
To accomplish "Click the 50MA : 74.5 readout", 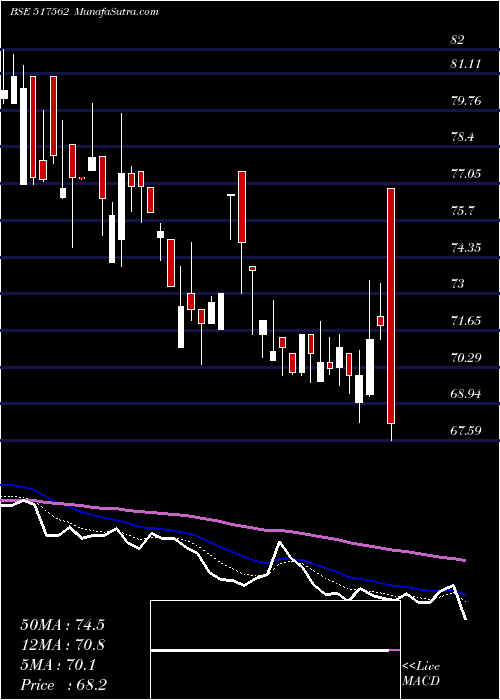I will tap(62, 625).
